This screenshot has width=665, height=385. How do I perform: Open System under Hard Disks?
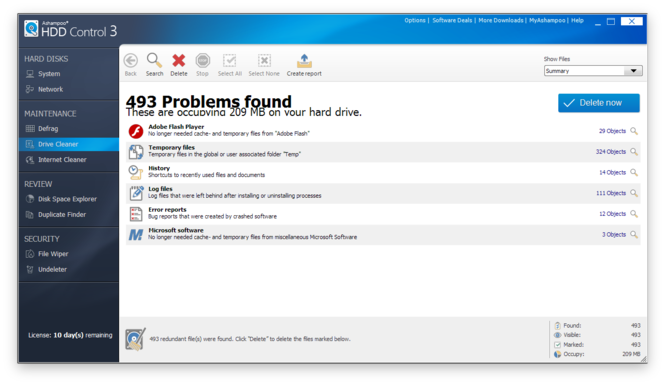click(x=49, y=74)
